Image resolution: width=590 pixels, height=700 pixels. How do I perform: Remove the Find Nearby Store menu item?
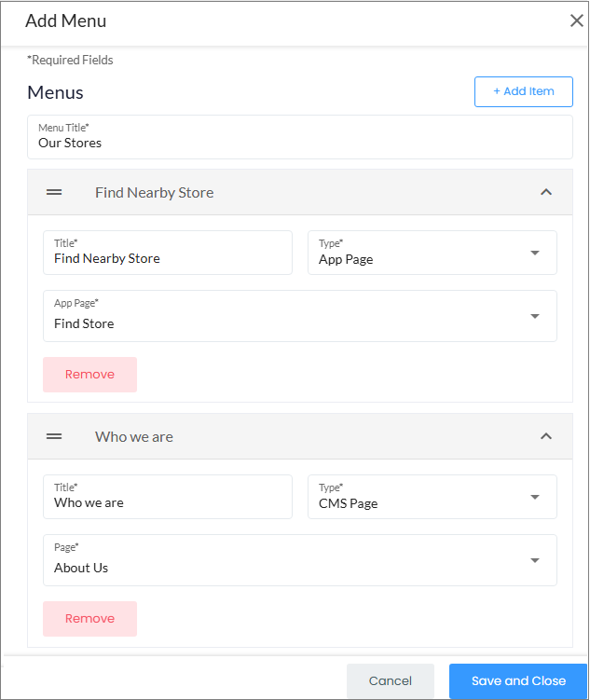tap(89, 374)
